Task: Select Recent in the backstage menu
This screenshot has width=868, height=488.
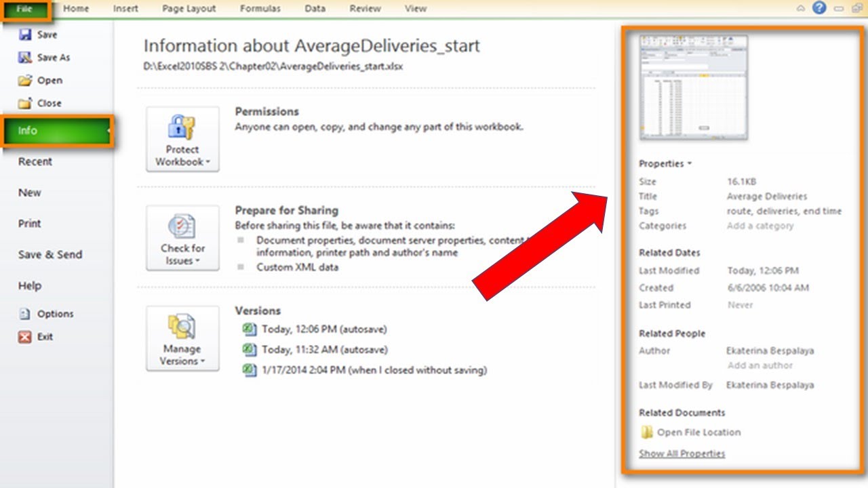Action: (35, 161)
